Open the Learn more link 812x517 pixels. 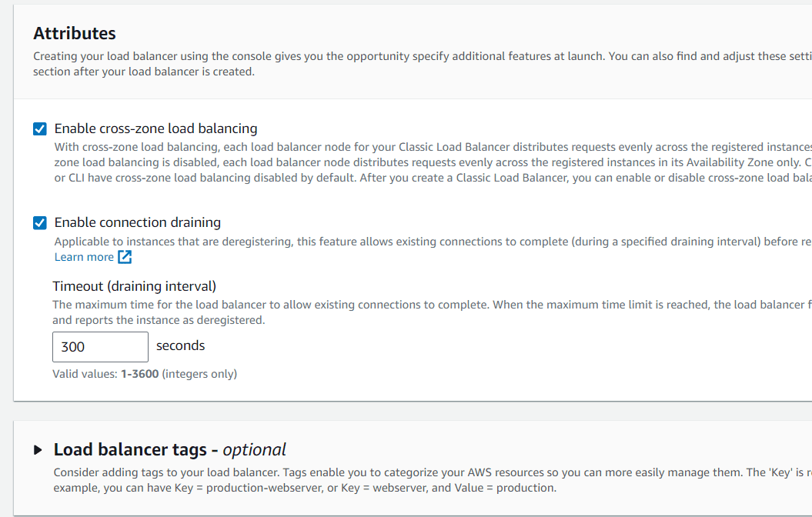pyautogui.click(x=84, y=257)
